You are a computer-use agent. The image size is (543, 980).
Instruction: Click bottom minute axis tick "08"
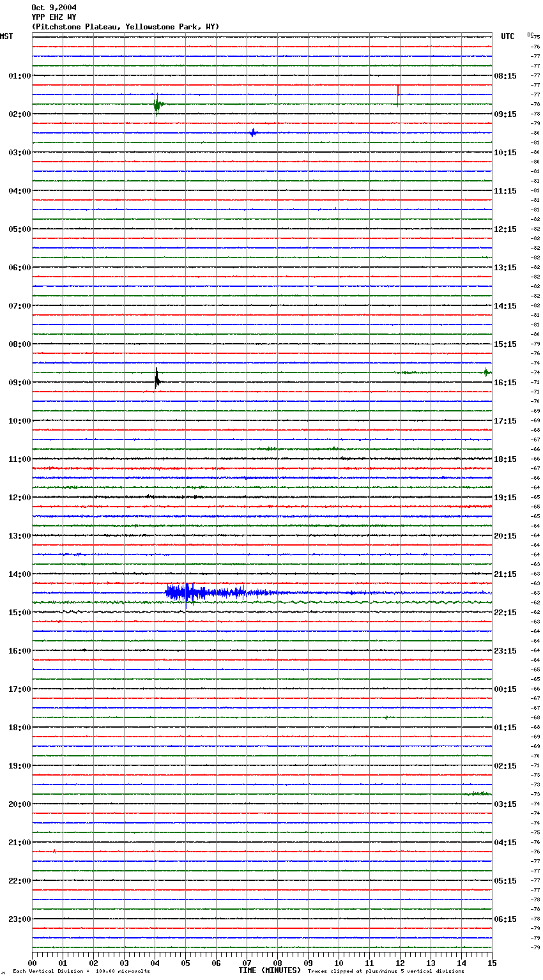click(277, 963)
